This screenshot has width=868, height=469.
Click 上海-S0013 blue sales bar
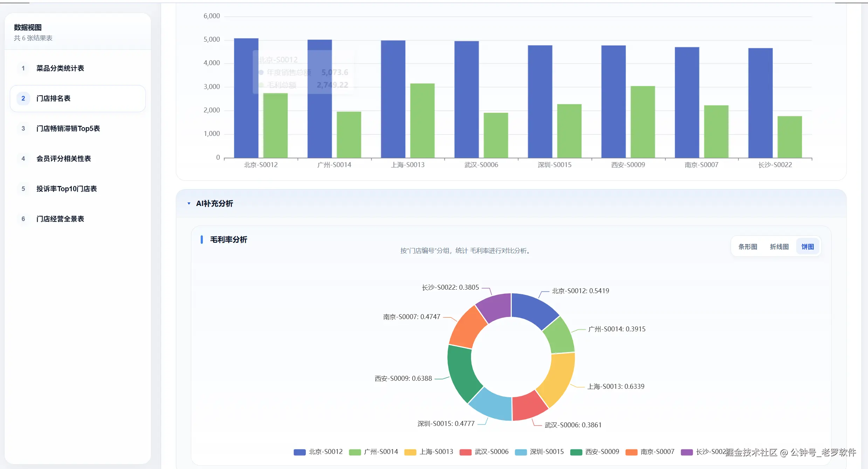tap(393, 99)
